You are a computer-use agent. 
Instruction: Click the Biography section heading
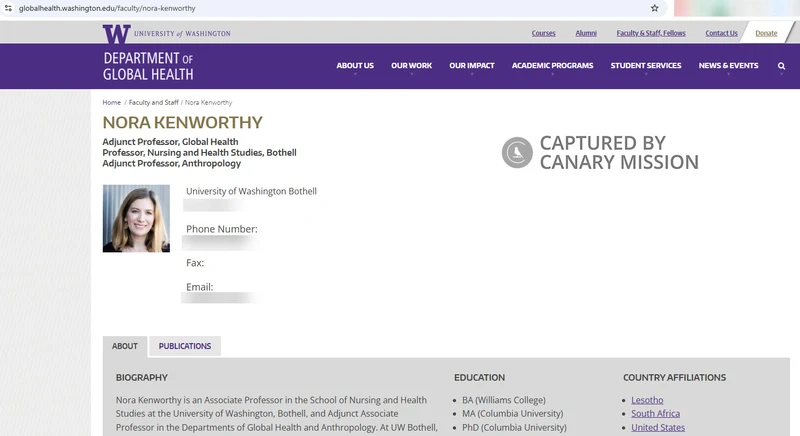click(x=141, y=378)
